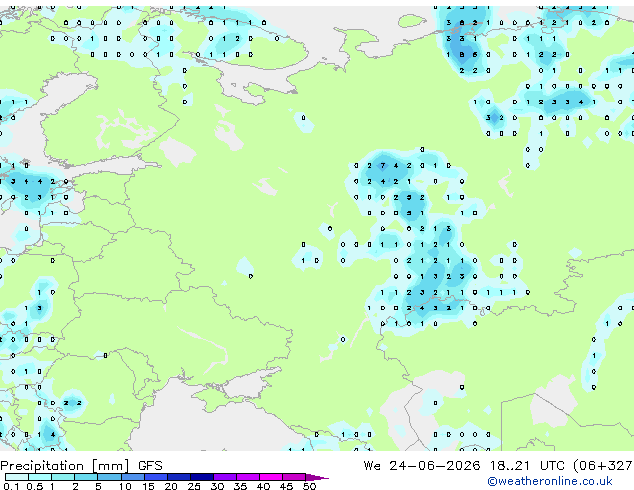The image size is (634, 490).
Task: Click the above-50 purple arrow tip of legend
Action: pyautogui.click(x=317, y=477)
